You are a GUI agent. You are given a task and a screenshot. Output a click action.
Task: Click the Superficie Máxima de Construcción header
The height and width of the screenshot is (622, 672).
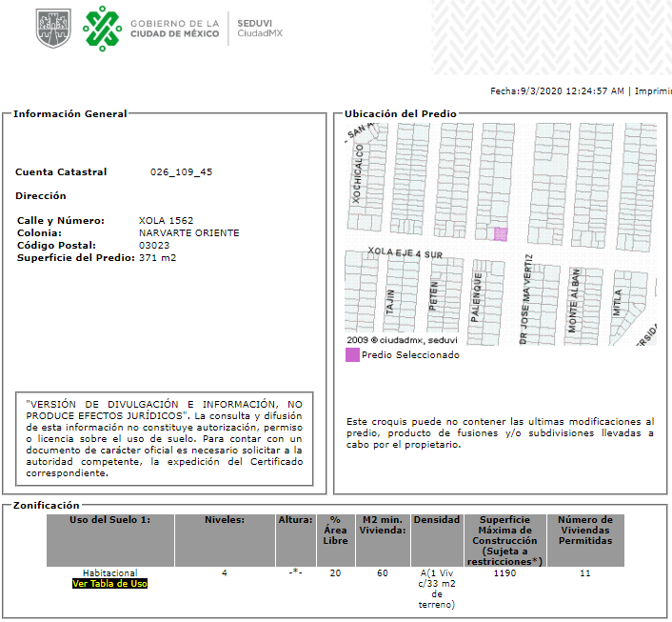504,540
